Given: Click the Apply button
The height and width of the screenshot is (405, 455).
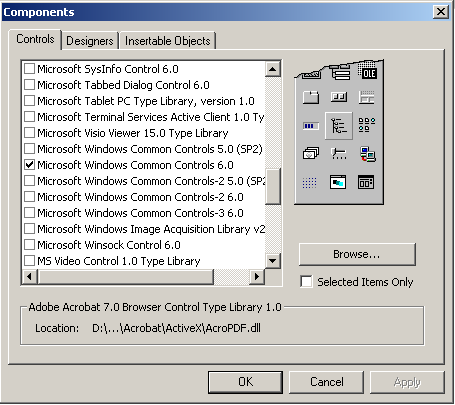Looking at the screenshot, I should 407,382.
